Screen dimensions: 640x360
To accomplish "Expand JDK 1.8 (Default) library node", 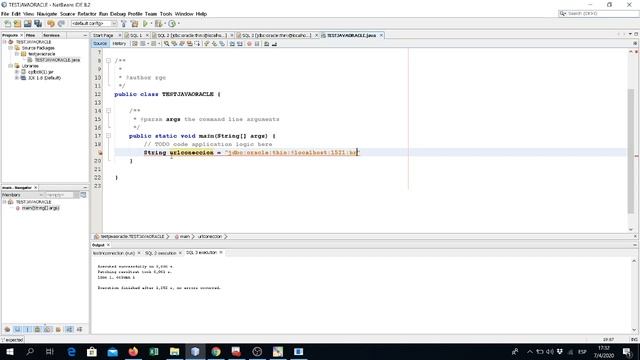I will coord(17,78).
